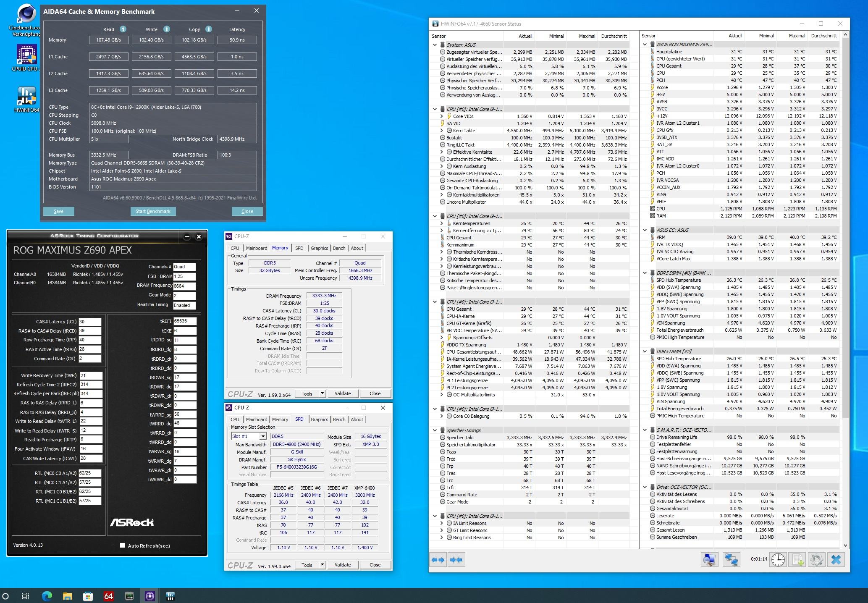Open Microsoft Store from the taskbar
The width and height of the screenshot is (868, 603).
coord(88,596)
